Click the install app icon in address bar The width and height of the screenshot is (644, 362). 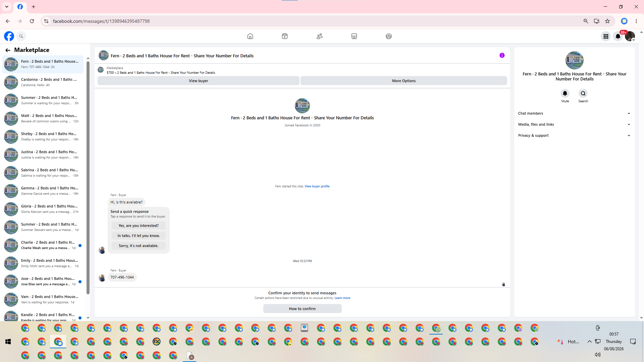pyautogui.click(x=597, y=21)
